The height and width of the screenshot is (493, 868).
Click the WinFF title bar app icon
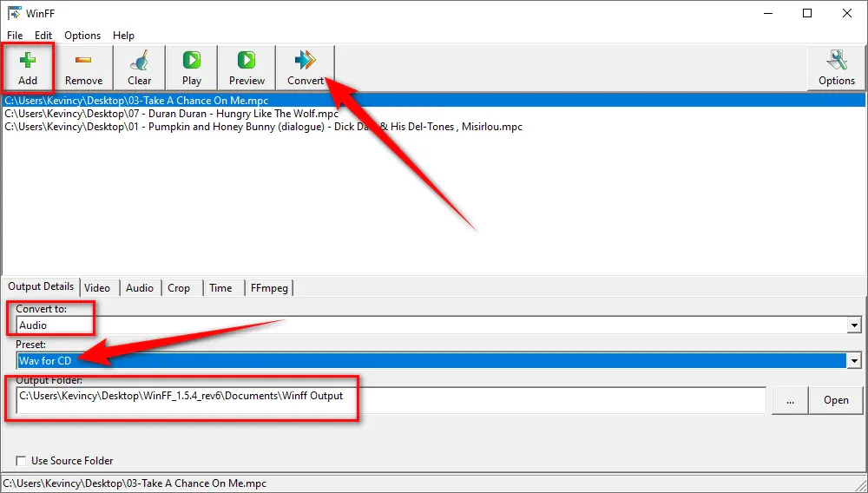tap(14, 13)
